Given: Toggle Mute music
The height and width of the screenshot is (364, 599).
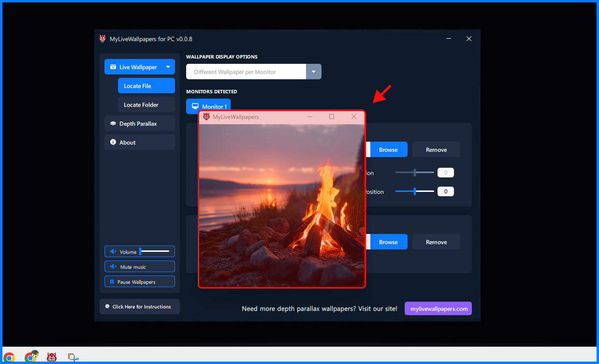Looking at the screenshot, I should [139, 267].
